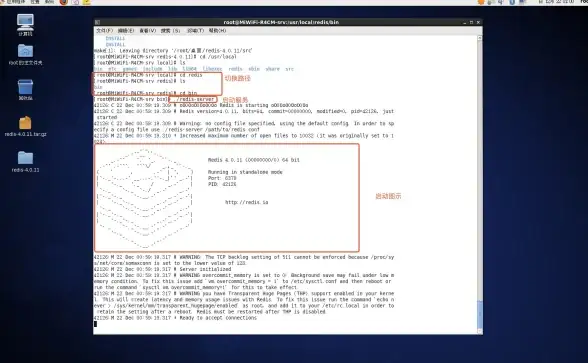Click the terminal scrollbar down arrow
The width and height of the screenshot is (588, 363).
click(480, 331)
